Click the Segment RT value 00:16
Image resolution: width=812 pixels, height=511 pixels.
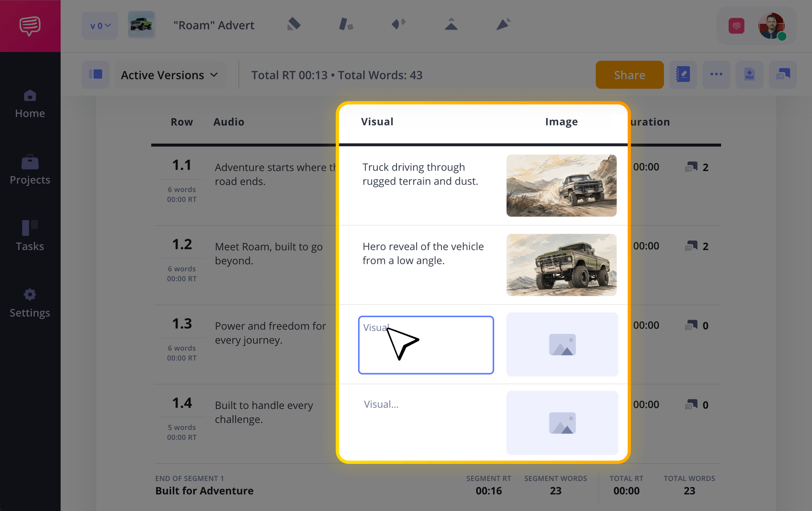tap(489, 491)
